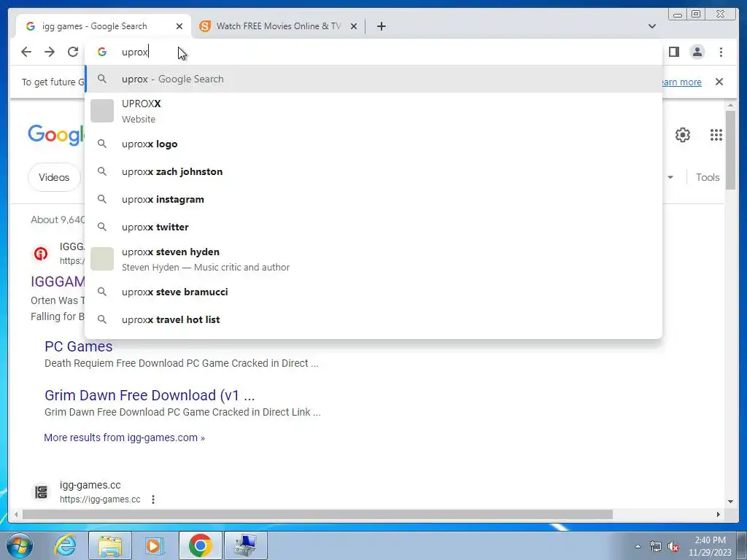Click the red IGG-Games favicon
This screenshot has width=747, height=560.
(41, 254)
